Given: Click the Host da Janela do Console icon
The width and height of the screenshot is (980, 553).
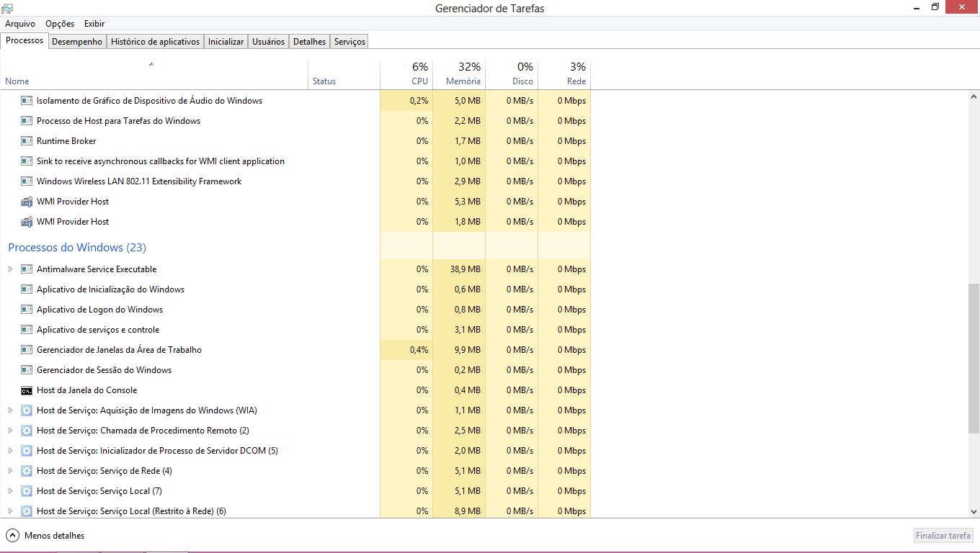Looking at the screenshot, I should click(x=27, y=390).
